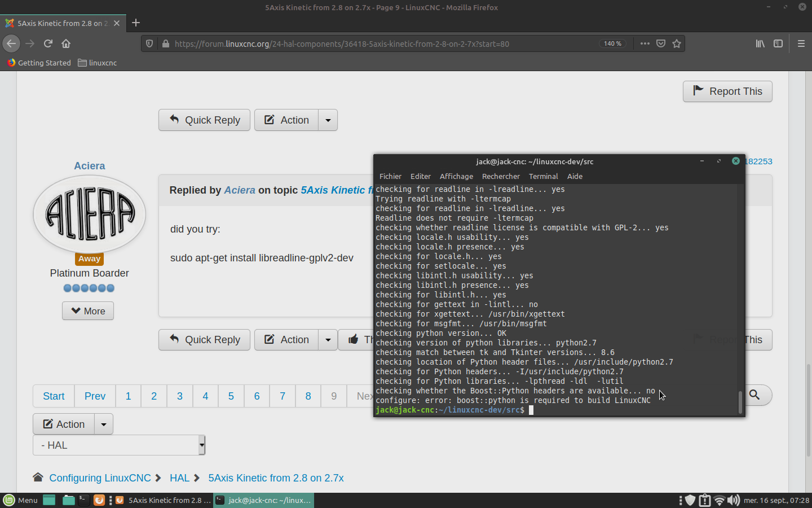The height and width of the screenshot is (508, 812).
Task: Open Firefox library icon
Action: (760, 43)
